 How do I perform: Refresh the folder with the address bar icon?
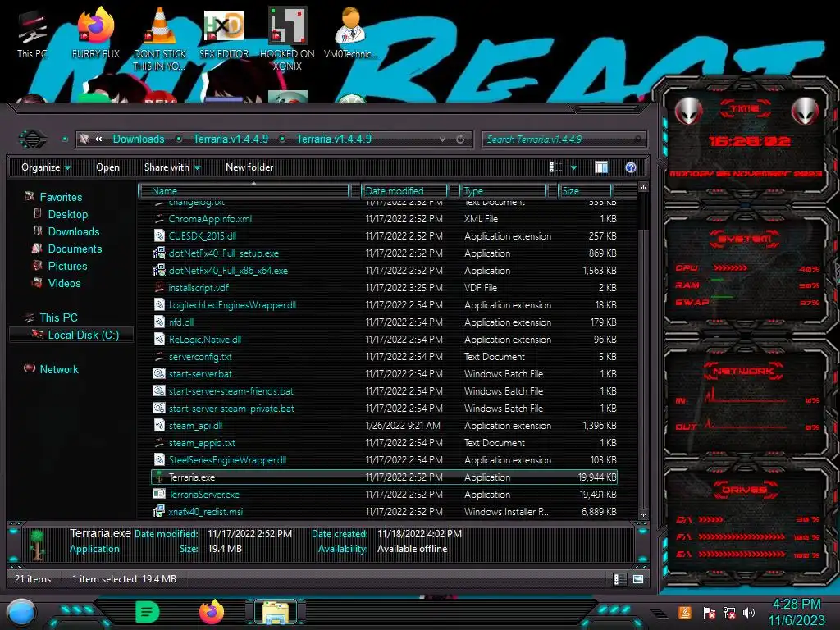460,139
